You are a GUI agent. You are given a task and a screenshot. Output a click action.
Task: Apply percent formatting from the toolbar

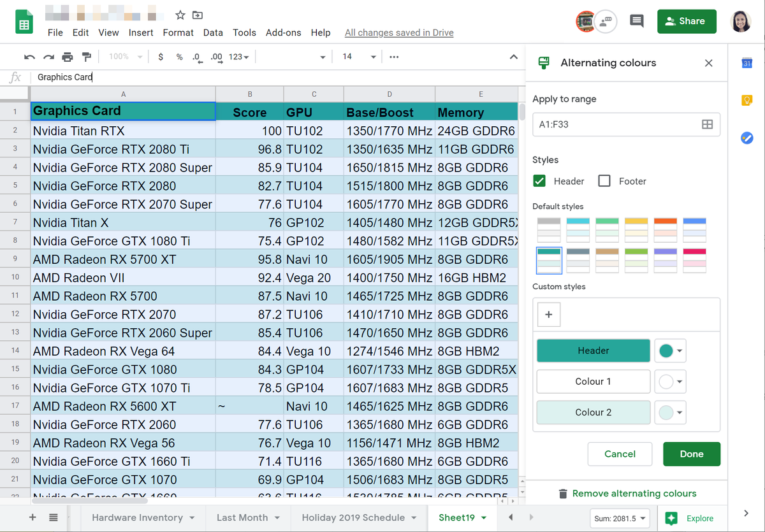coord(179,57)
